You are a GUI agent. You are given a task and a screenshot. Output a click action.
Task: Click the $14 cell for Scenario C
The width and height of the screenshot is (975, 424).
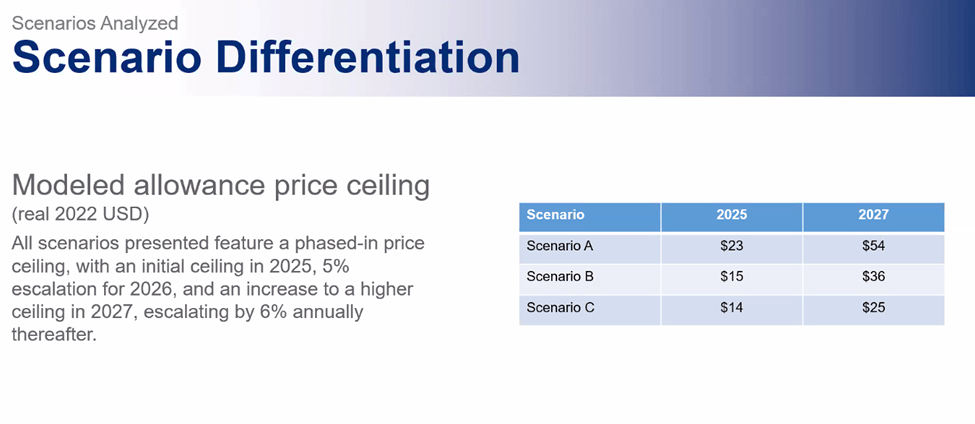(731, 308)
